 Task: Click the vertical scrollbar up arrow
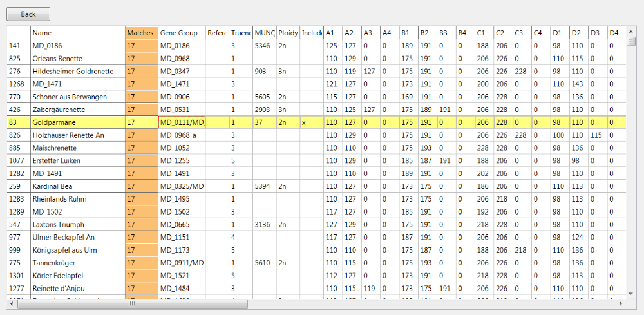(x=631, y=32)
